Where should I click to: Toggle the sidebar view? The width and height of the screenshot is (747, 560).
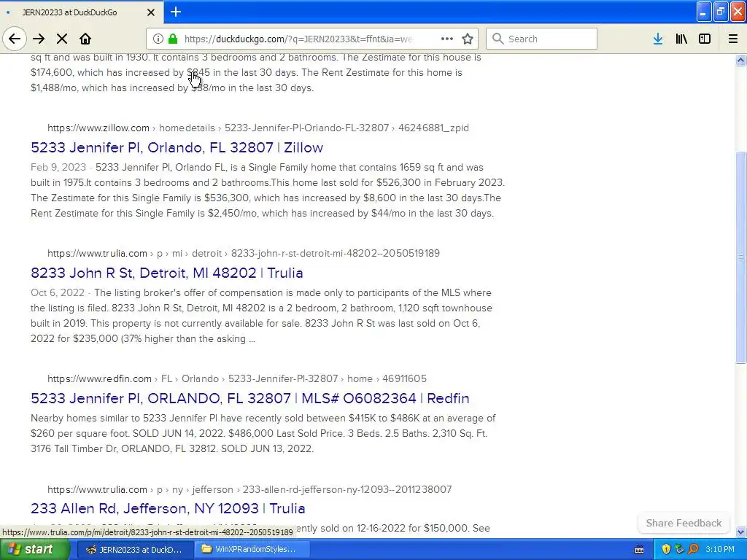click(705, 39)
